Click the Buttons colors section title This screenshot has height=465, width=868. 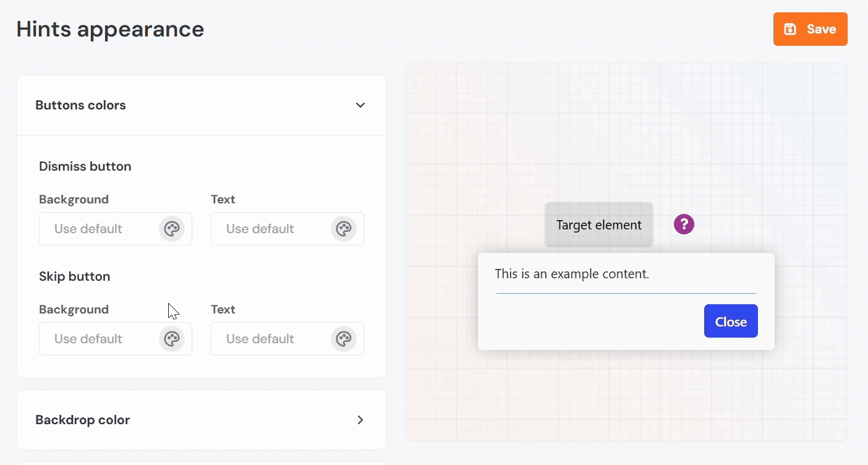(80, 105)
